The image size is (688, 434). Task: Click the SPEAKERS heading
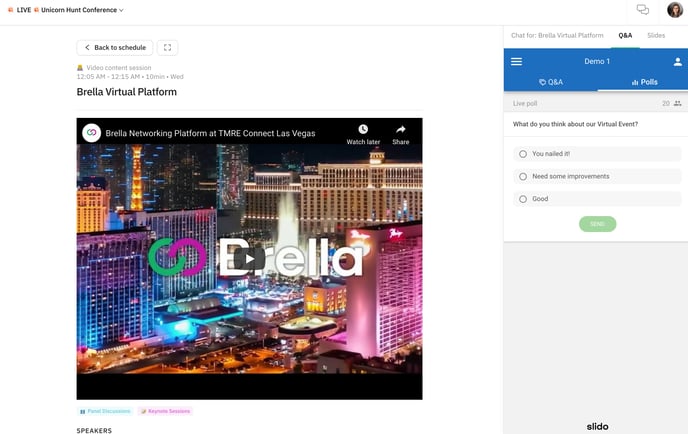point(94,430)
